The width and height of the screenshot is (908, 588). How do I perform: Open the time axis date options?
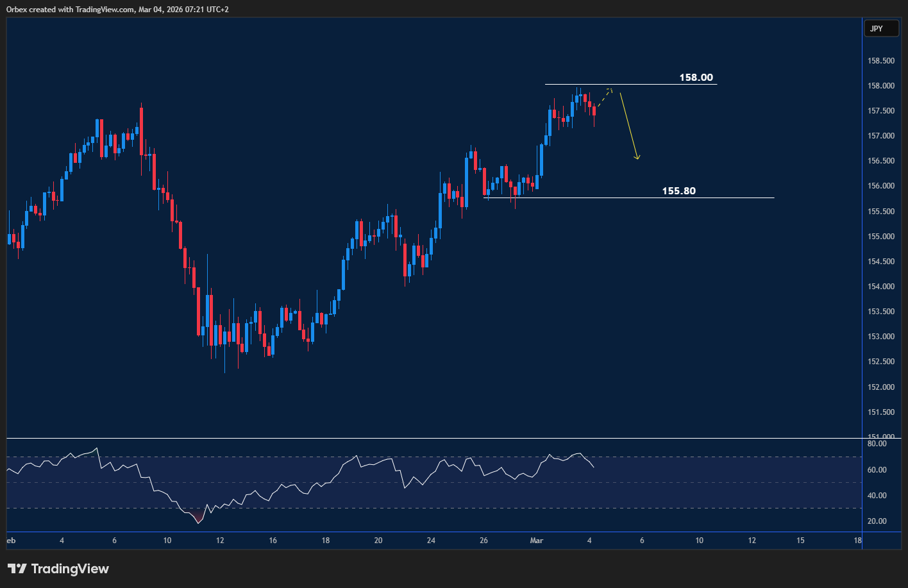click(430, 541)
